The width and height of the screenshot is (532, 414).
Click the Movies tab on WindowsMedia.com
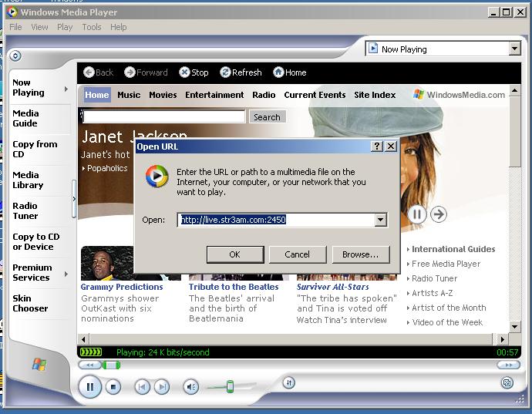point(163,95)
